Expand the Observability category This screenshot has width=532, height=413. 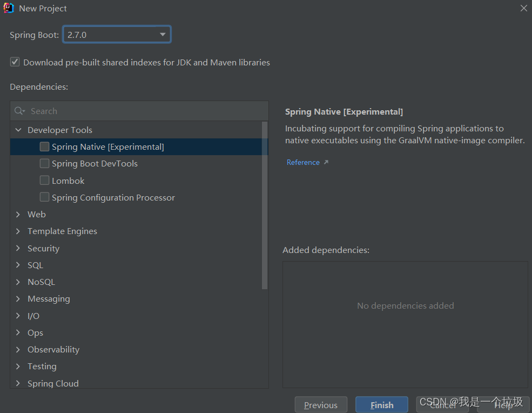coord(18,349)
